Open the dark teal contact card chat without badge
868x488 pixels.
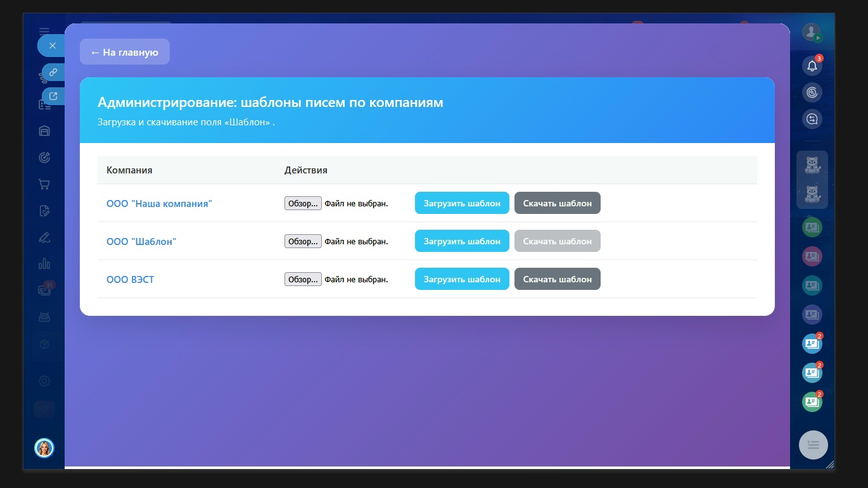812,285
